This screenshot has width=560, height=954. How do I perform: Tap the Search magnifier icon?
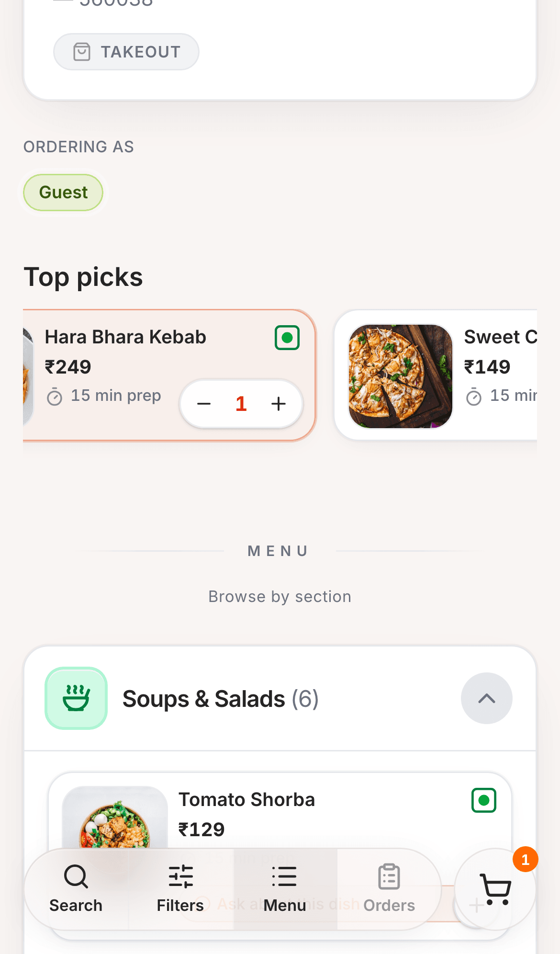coord(76,876)
